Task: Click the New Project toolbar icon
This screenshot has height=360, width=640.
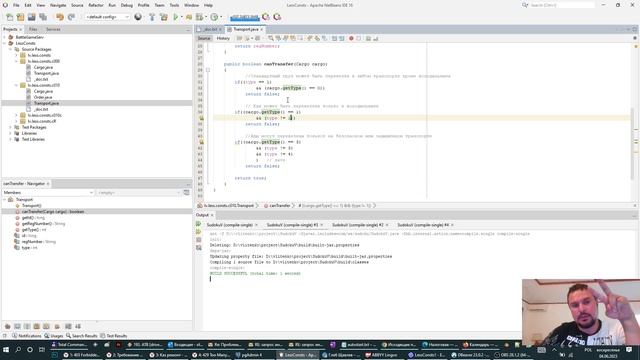Action: tap(20, 17)
